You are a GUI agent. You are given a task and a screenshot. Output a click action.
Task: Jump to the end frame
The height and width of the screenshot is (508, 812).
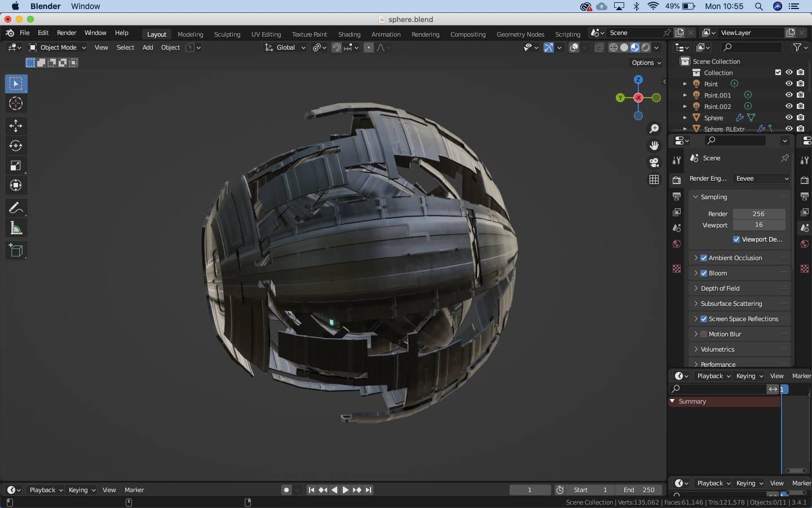(368, 490)
